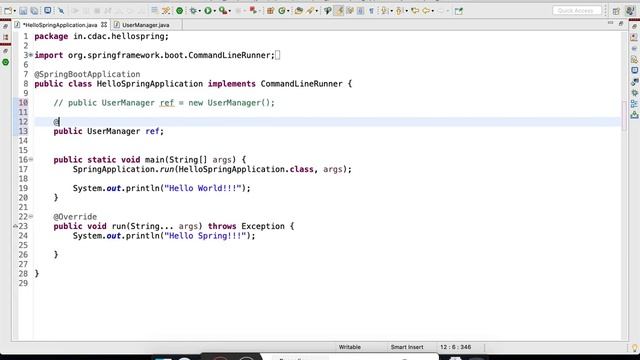Click the Quick Access search field
The image size is (640, 360).
577,11
